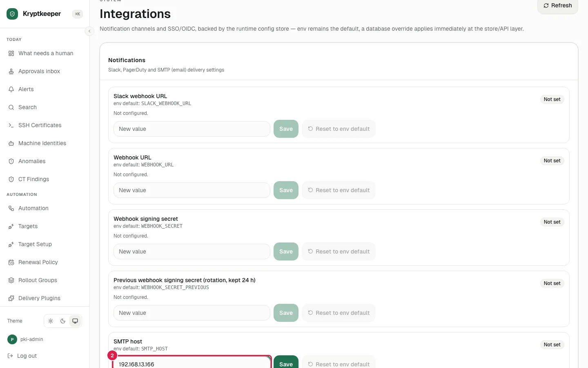Screen dimensions: 588x368
Task: Open SSH Certificates terminal icon
Action: coord(11,125)
